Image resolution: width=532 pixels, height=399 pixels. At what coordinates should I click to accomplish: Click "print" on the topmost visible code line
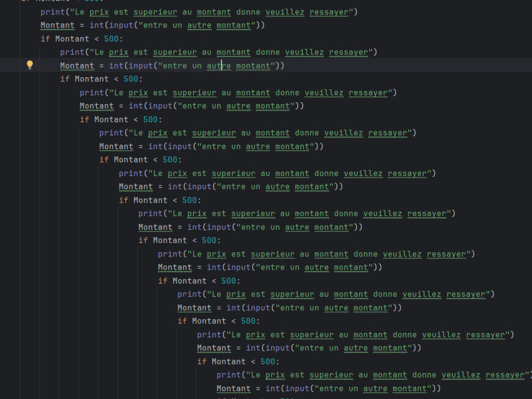tap(53, 12)
